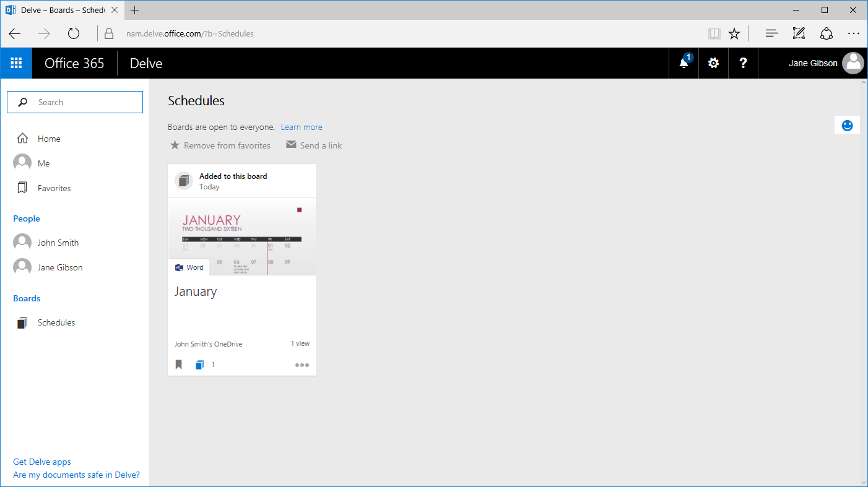Click the browser Back arrow
This screenshot has height=487, width=868.
[x=15, y=33]
